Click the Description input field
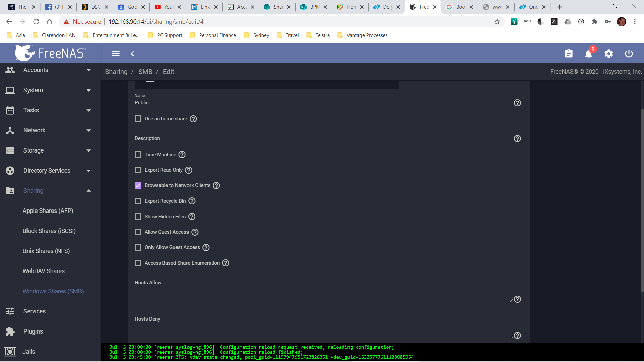The width and height of the screenshot is (644, 362). (x=323, y=138)
